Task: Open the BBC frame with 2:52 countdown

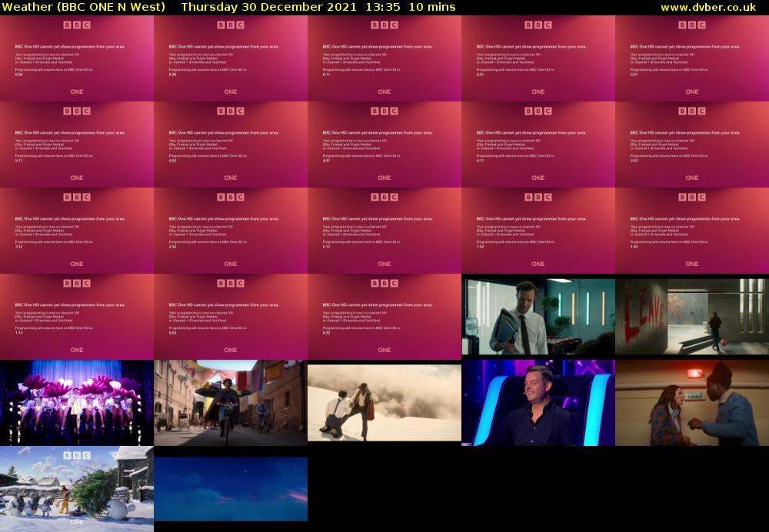Action: pos(231,231)
